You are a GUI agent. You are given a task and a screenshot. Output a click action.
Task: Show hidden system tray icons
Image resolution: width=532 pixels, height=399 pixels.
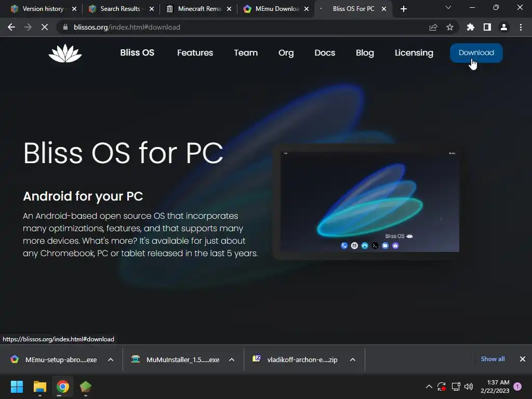pyautogui.click(x=429, y=387)
